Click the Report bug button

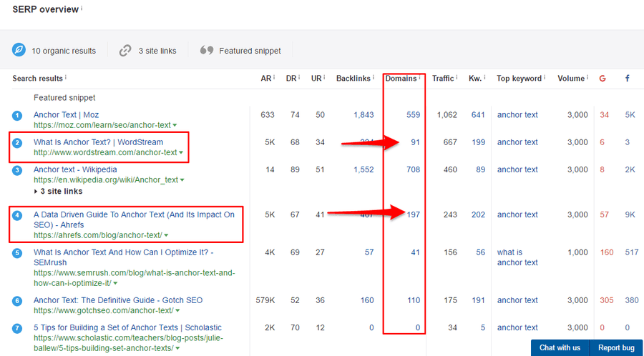616,347
